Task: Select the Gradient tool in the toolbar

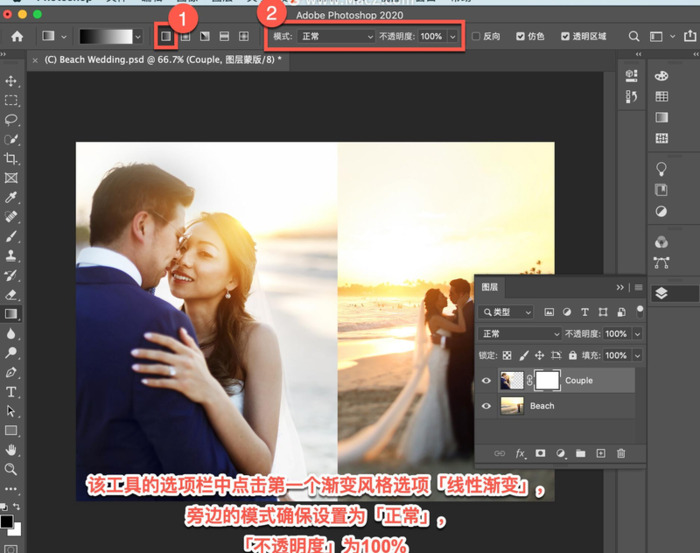Action: 11,314
